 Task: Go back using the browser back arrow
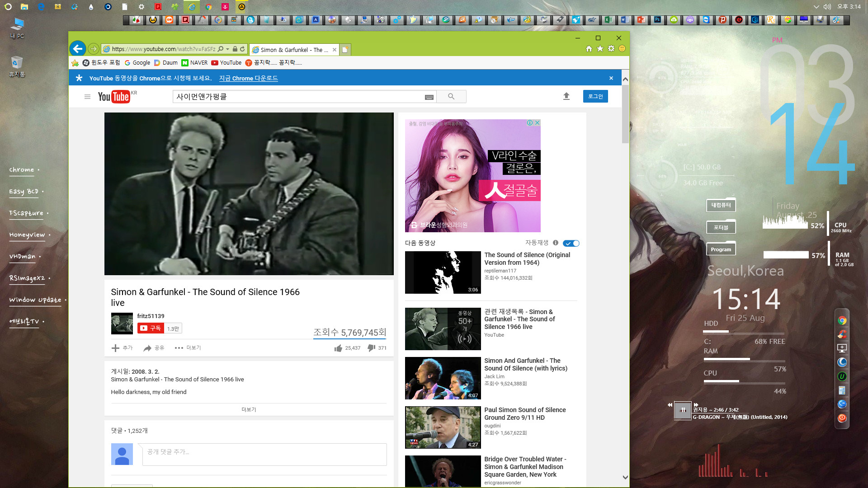tap(78, 48)
